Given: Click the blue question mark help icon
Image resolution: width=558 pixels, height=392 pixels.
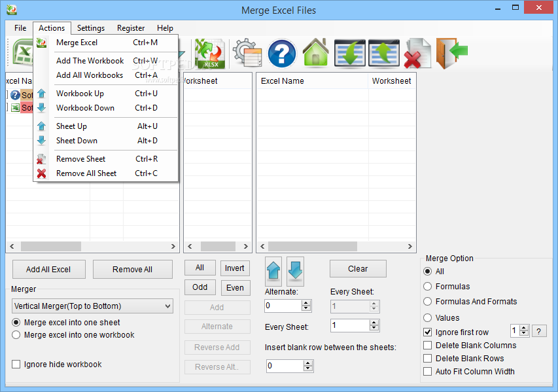Looking at the screenshot, I should [x=282, y=54].
